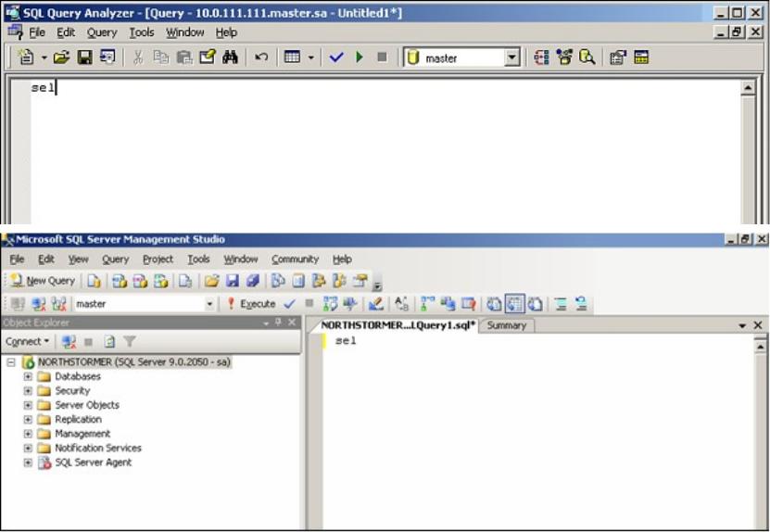
Task: Click the Open File folder icon in Management Studio
Action: click(x=211, y=281)
